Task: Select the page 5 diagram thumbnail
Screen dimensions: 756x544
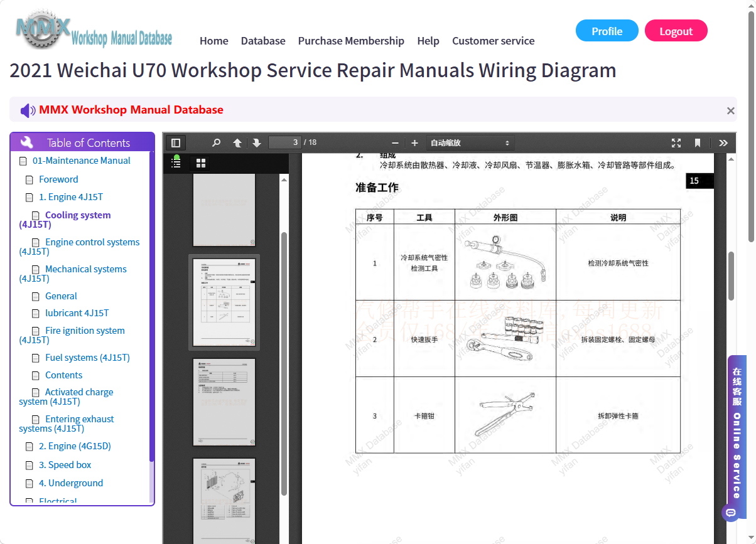Action: click(x=224, y=501)
